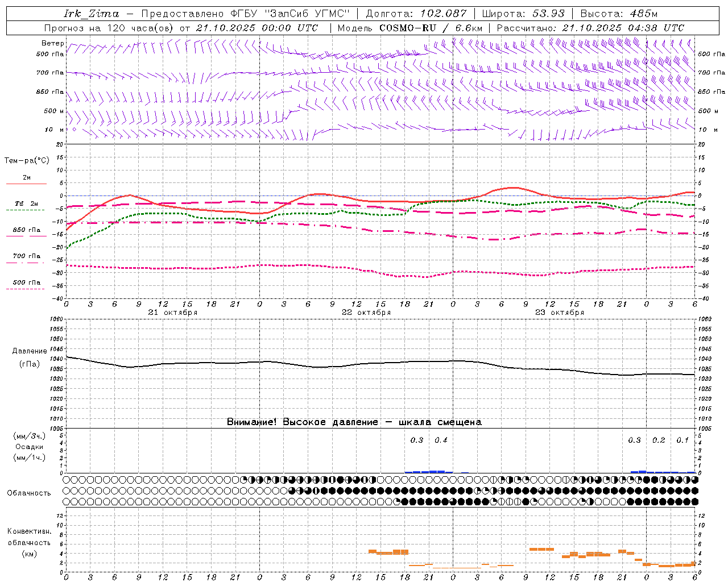This screenshot has height=582, width=728.
Task: Click the '(мм/3ч.)' precipitation unit label
Action: [30, 436]
